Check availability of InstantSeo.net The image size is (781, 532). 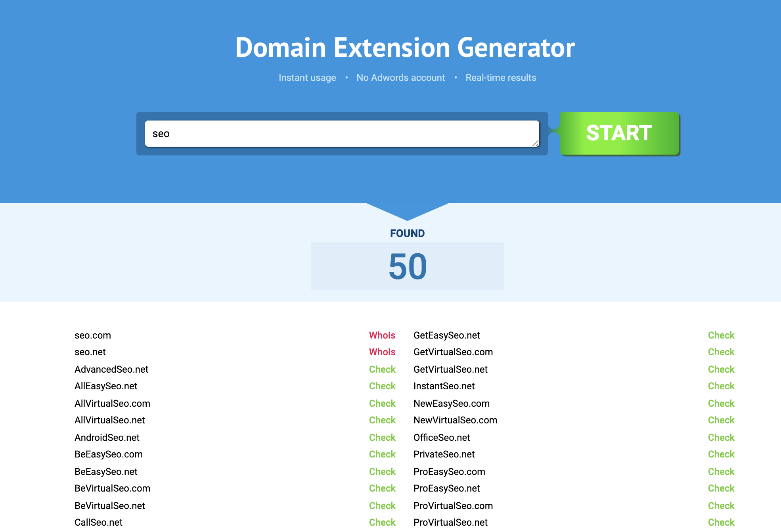click(x=721, y=386)
